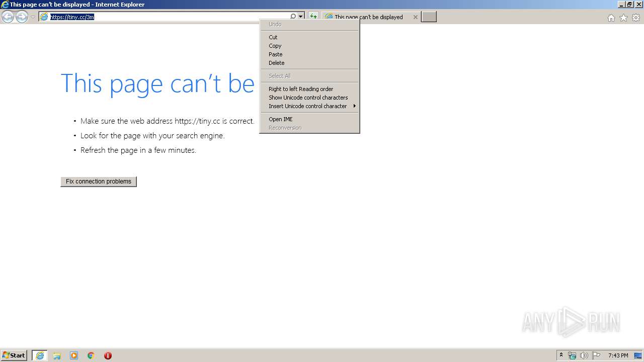This screenshot has width=644, height=362.
Task: Minimize the Internet Explorer window
Action: pos(621,4)
